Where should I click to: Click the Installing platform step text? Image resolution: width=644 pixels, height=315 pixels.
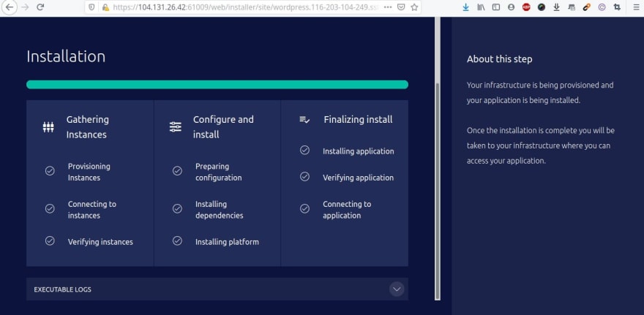click(x=227, y=242)
